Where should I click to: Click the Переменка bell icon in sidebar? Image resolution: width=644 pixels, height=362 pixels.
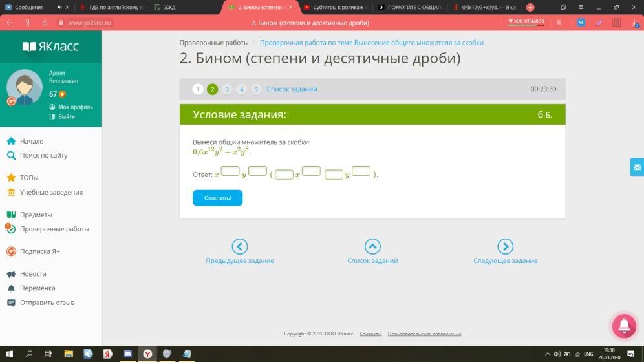[11, 288]
